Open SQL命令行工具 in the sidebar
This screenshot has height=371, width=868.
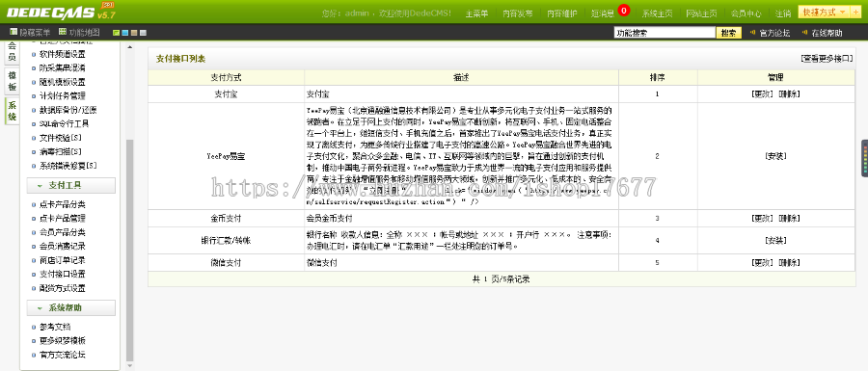click(x=64, y=124)
